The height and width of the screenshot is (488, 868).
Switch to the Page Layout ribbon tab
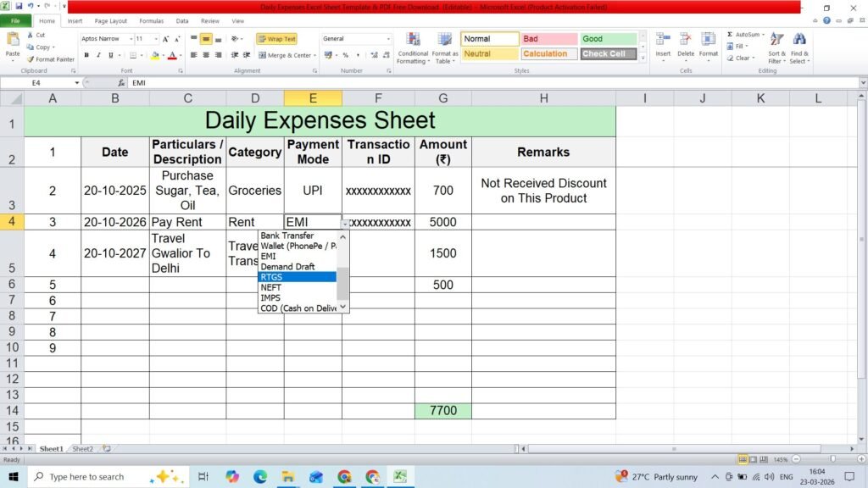111,21
